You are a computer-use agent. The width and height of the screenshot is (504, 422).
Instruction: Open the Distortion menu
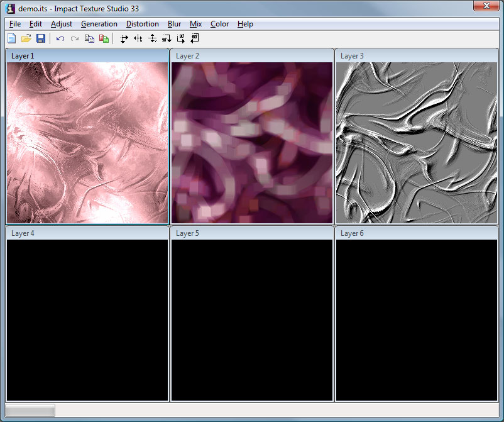[x=142, y=24]
